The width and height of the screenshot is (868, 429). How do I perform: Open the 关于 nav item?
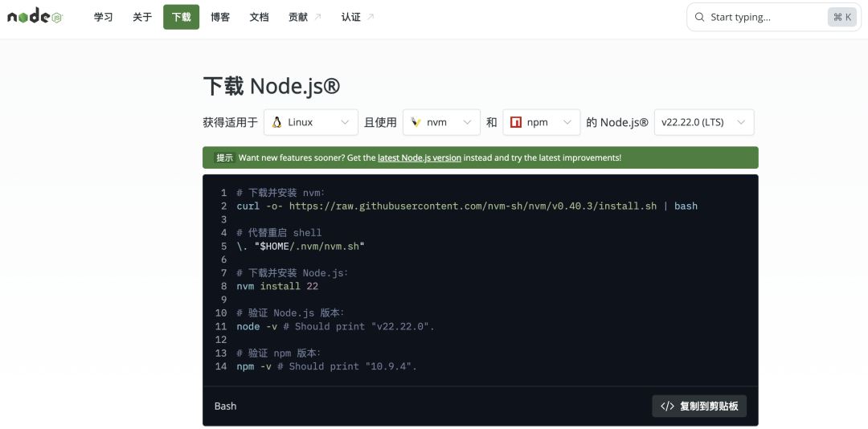(x=142, y=17)
